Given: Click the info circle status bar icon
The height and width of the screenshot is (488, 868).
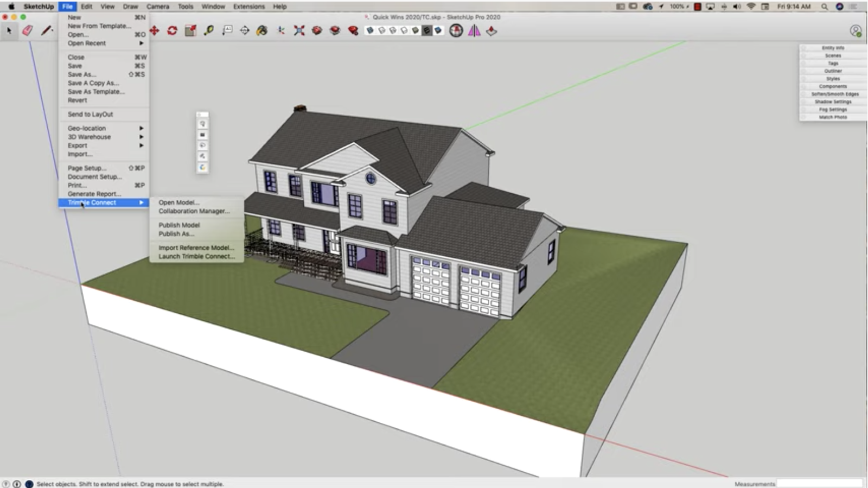Looking at the screenshot, I should click(17, 484).
